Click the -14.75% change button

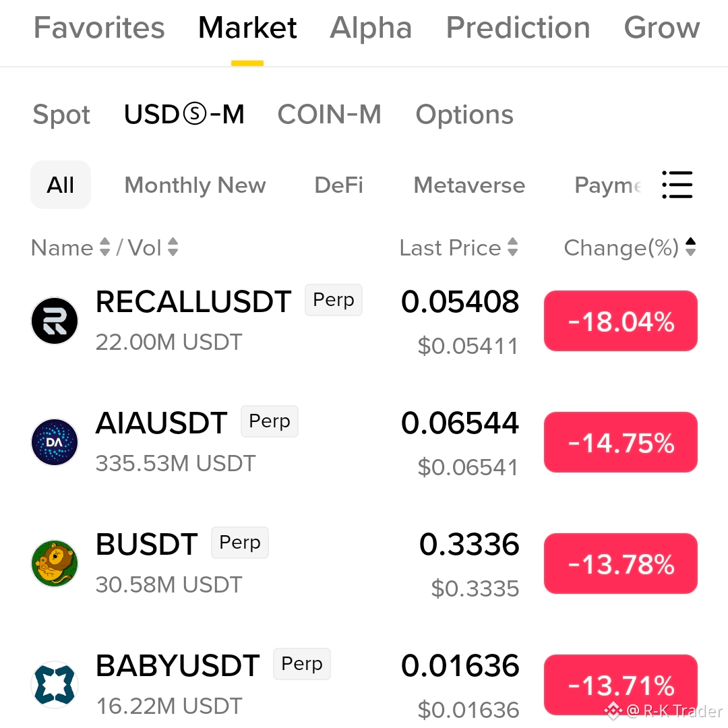pyautogui.click(x=620, y=442)
